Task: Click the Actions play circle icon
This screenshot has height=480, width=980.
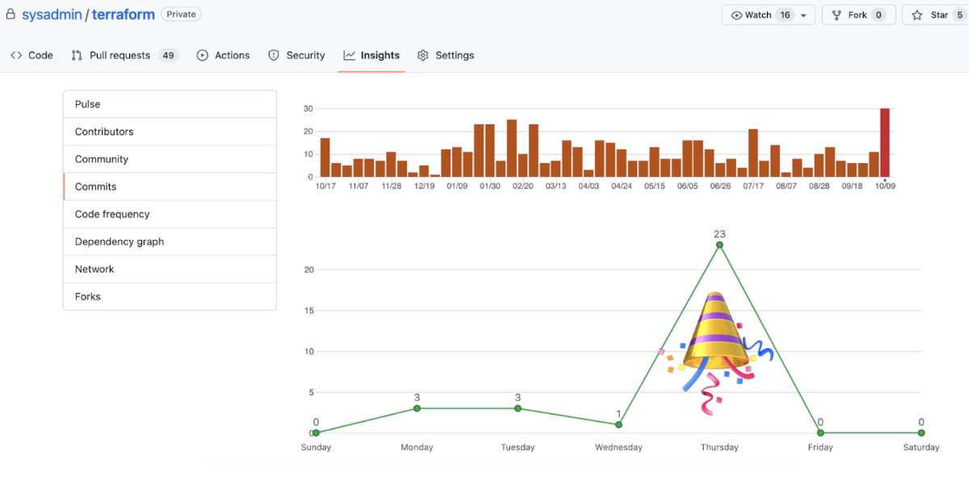Action: (203, 56)
